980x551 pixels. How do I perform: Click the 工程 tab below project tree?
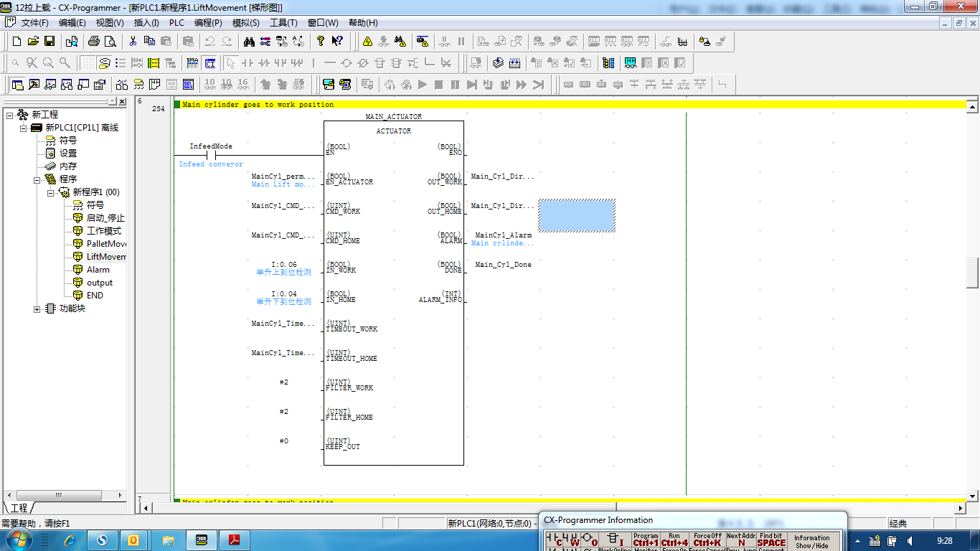[18, 508]
